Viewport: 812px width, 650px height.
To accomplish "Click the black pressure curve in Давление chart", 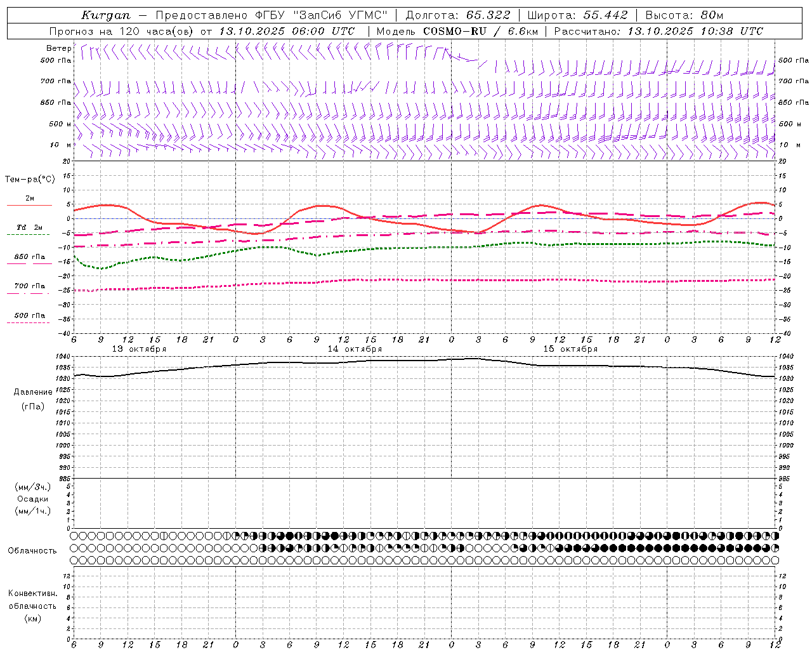I will point(425,361).
